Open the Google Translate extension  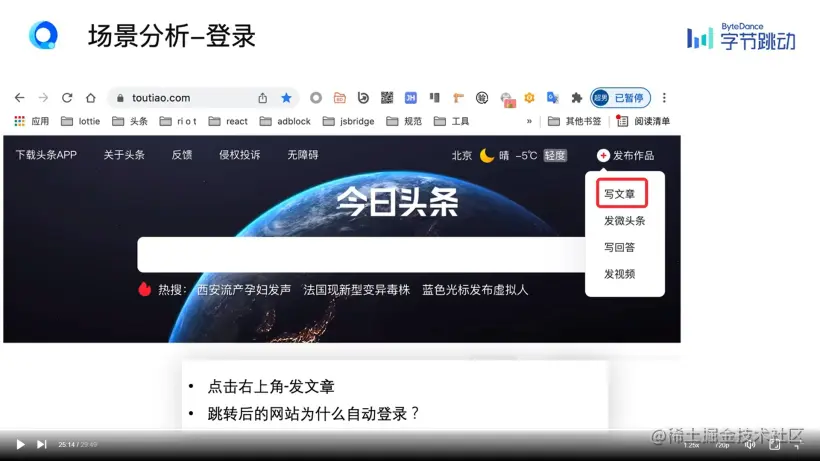pyautogui.click(x=553, y=98)
